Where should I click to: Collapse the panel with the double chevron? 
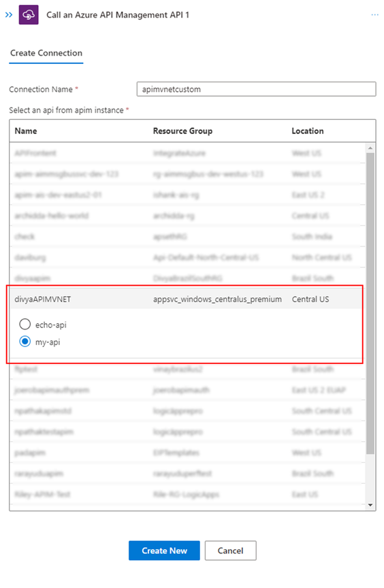coord(9,15)
